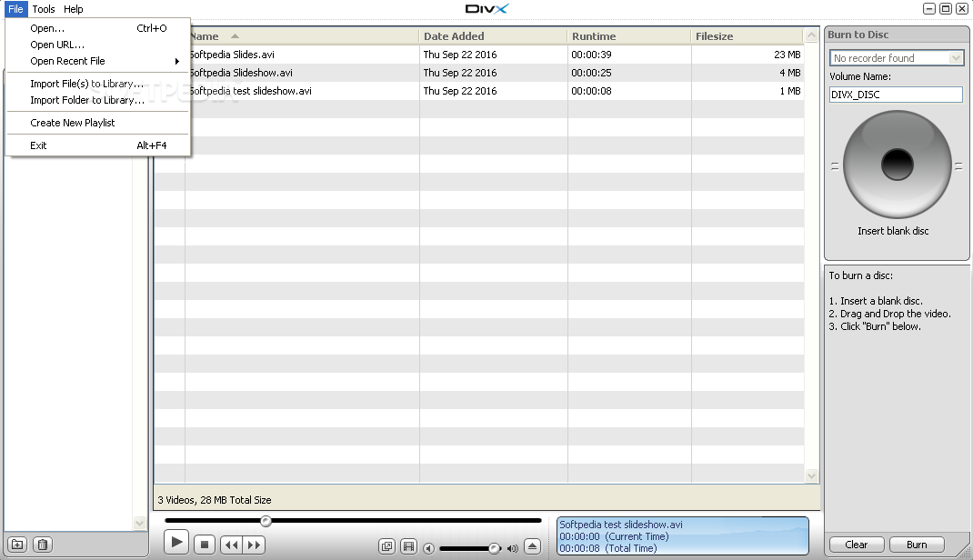Click the Insert blank disc label
The height and width of the screenshot is (560, 973).
[x=893, y=231]
